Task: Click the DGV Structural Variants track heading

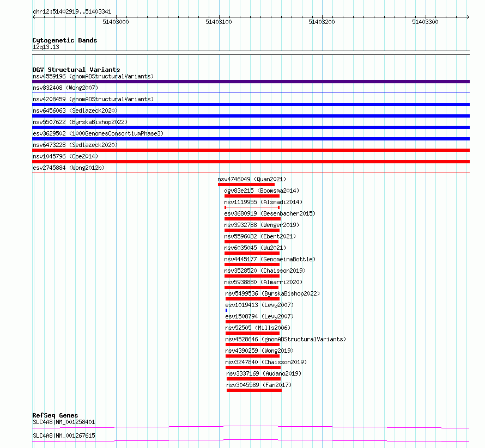Action: [76, 70]
